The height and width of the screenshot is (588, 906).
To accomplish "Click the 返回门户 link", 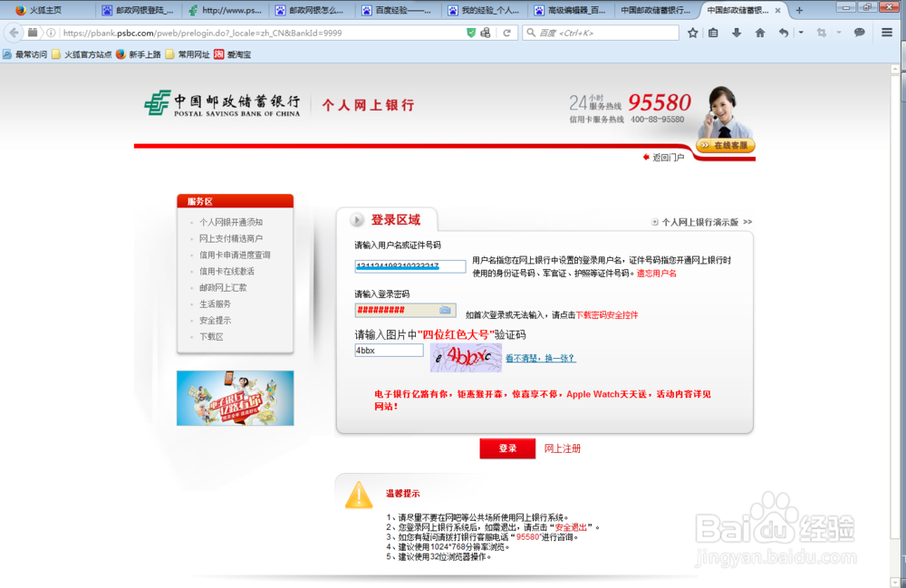I will click(x=668, y=157).
